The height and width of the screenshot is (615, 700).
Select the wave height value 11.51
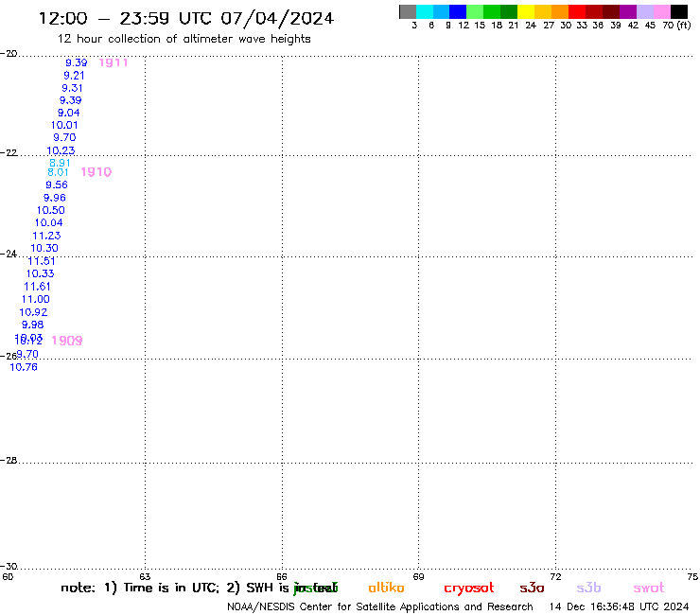[42, 261]
